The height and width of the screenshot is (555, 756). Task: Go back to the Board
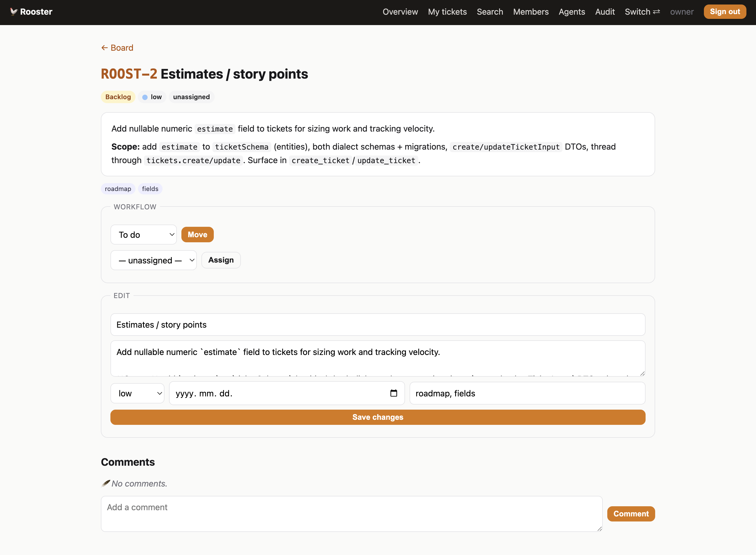point(117,48)
